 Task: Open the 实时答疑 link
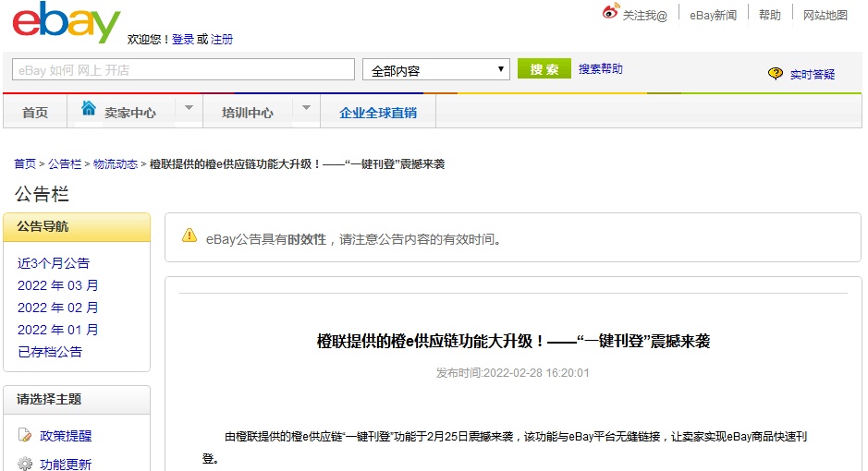point(813,74)
